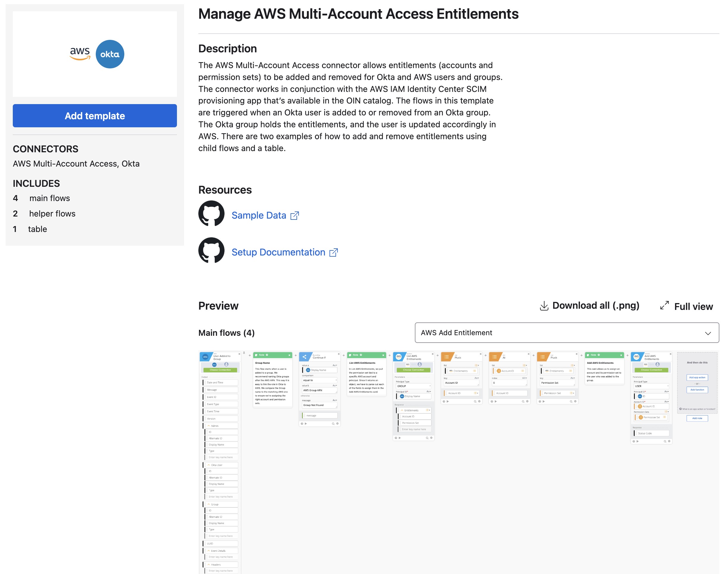
Task: Open the Setup Documentation link
Action: [278, 252]
